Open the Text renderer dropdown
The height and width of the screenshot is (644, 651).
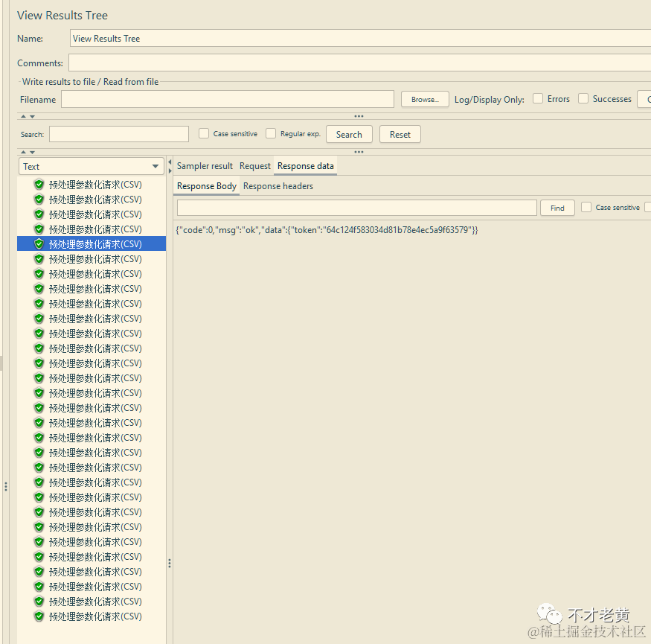point(92,166)
